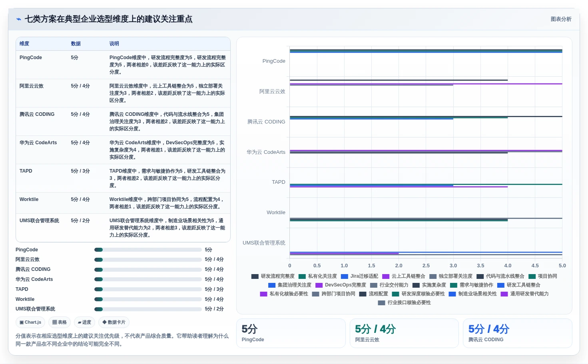Click the 跨部门项目协同 legend color box

click(x=316, y=294)
